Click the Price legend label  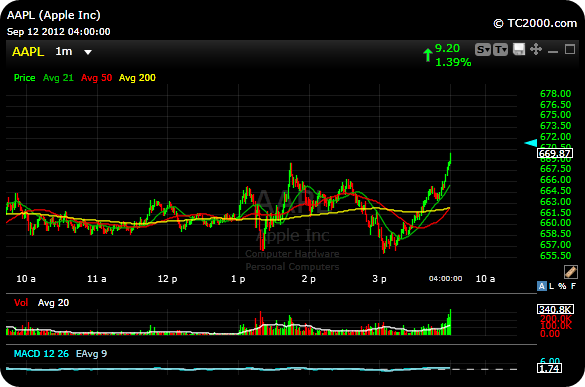pyautogui.click(x=24, y=78)
